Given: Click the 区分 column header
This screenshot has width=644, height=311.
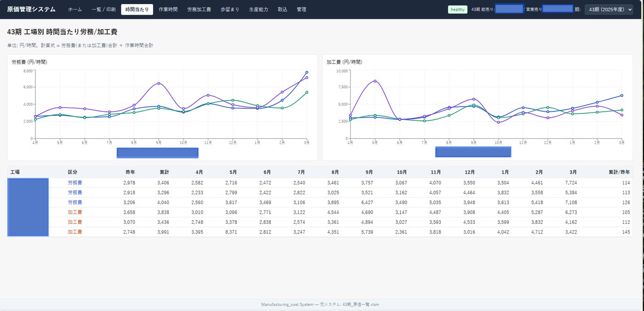Looking at the screenshot, I should click(x=72, y=172).
